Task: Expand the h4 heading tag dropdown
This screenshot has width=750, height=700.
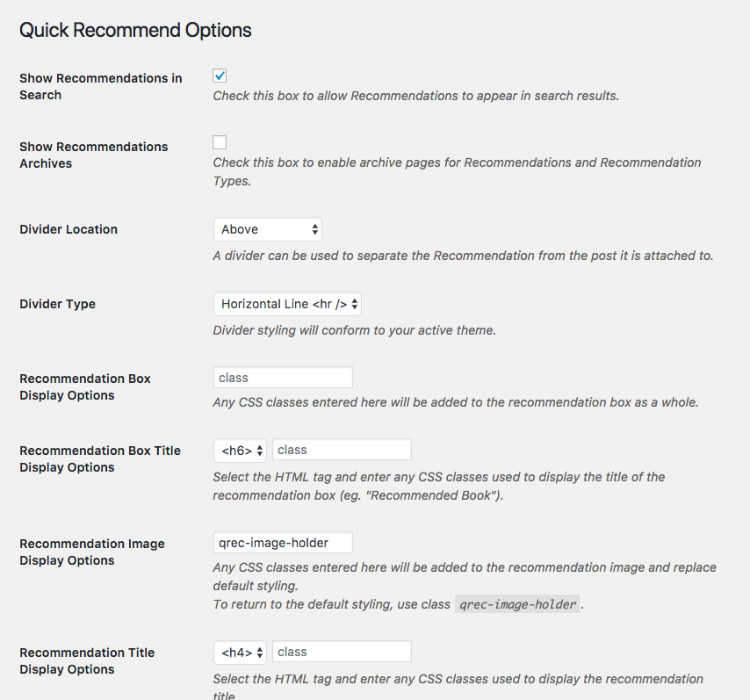Action: point(240,653)
